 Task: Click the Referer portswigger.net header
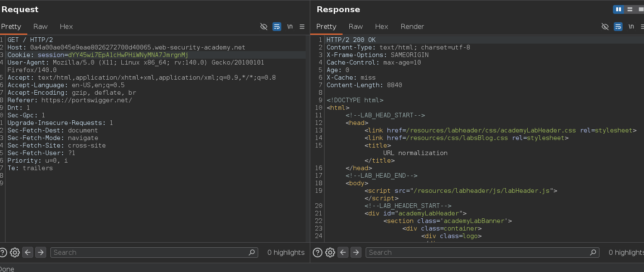70,100
